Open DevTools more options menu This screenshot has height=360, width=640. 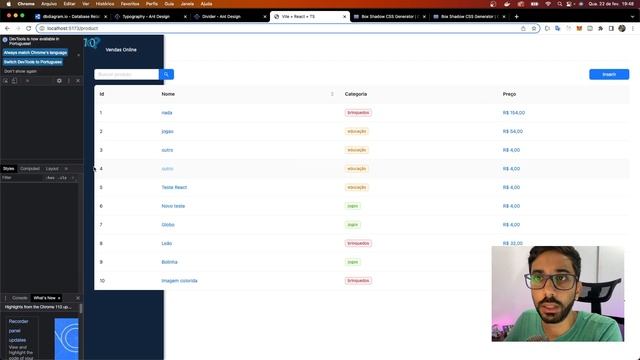[x=69, y=81]
